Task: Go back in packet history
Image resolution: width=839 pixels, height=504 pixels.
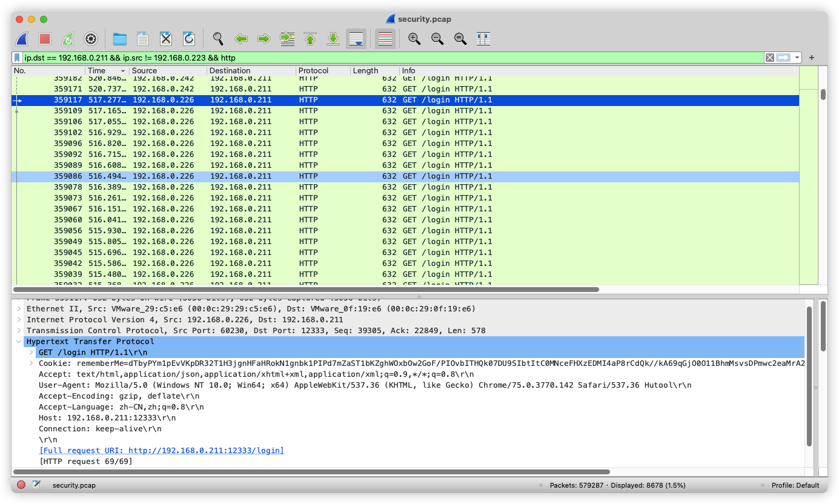Action: point(241,39)
